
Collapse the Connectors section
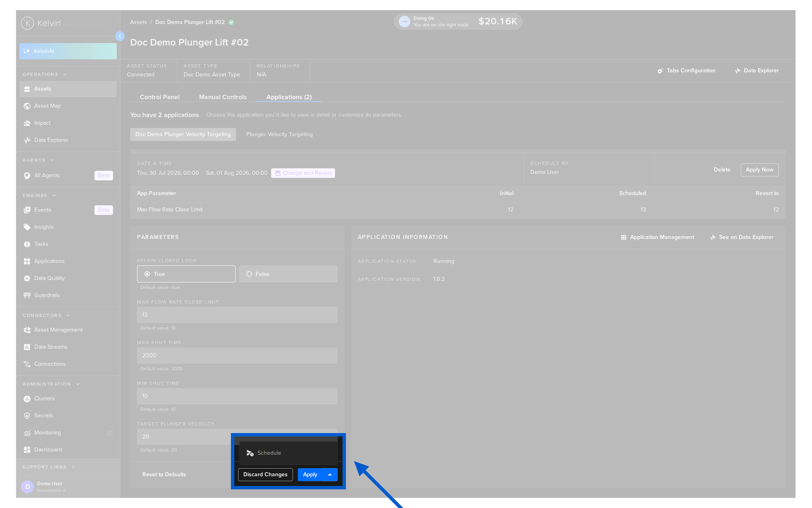click(46, 316)
